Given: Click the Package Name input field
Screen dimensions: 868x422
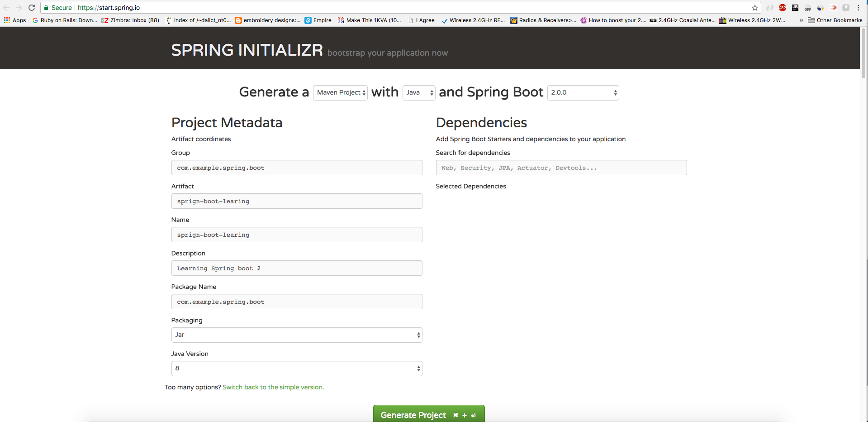Looking at the screenshot, I should click(x=297, y=302).
